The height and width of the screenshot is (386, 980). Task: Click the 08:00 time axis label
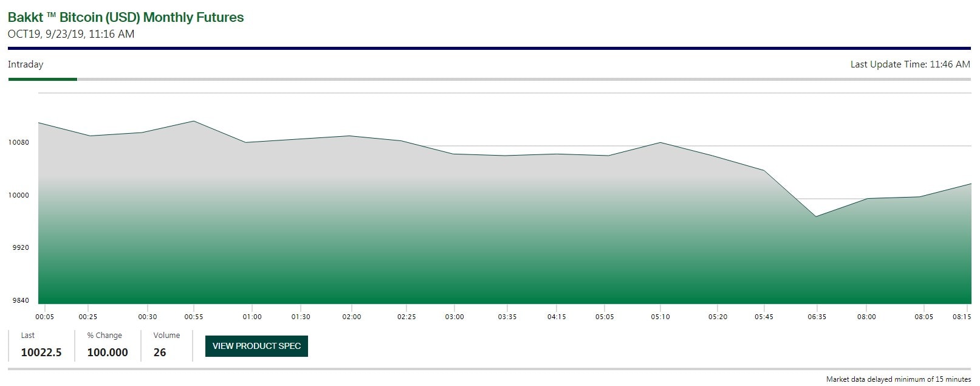pos(866,317)
